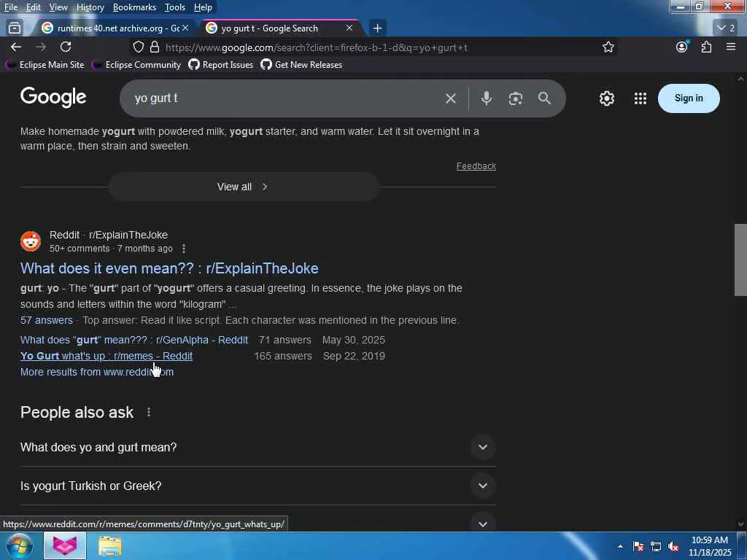
Task: Close the runtimes40.net tab
Action: [185, 28]
